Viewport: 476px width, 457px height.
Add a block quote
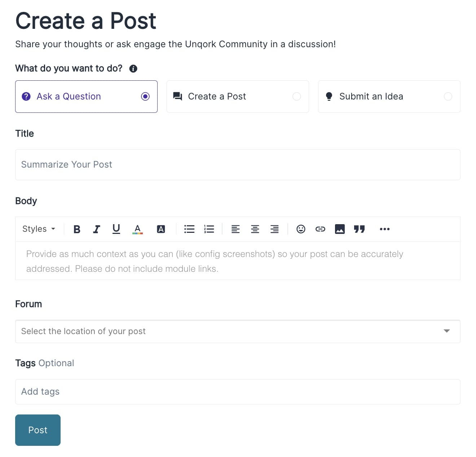click(x=359, y=229)
